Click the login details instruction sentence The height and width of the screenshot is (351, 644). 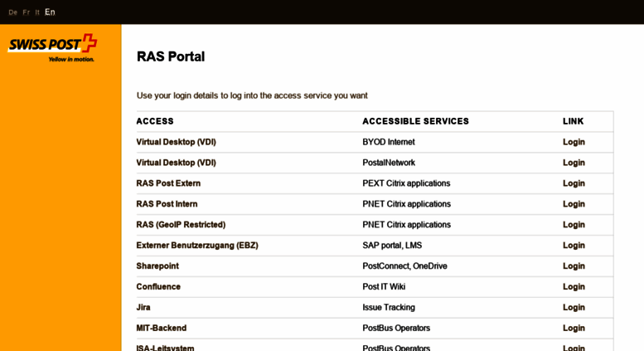[x=252, y=95]
